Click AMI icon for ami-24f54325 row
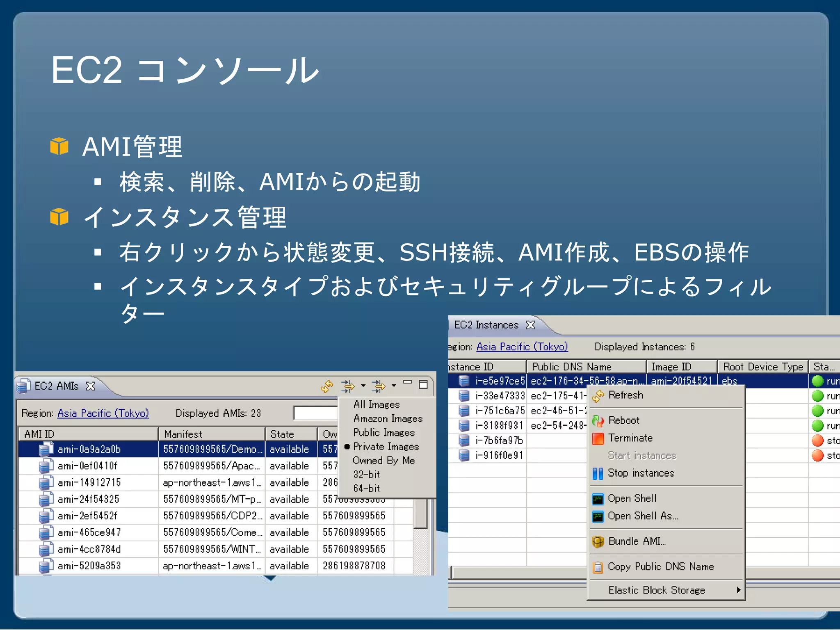The height and width of the screenshot is (630, 840). (46, 499)
